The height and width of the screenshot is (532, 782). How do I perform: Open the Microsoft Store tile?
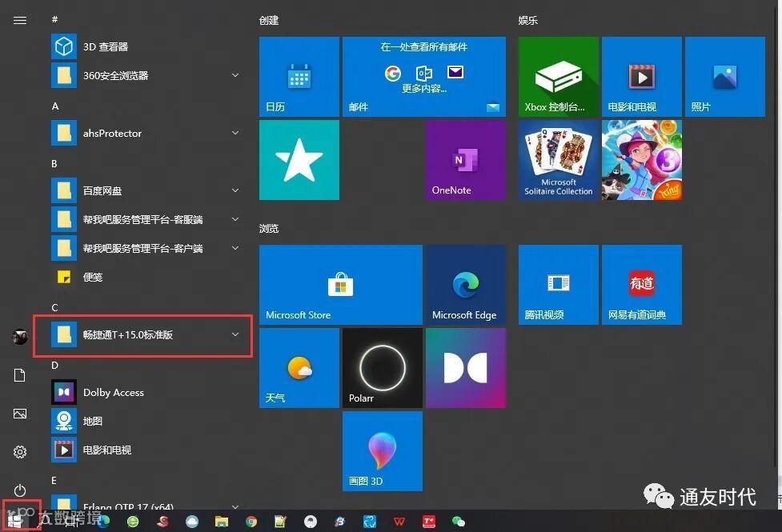click(x=341, y=285)
